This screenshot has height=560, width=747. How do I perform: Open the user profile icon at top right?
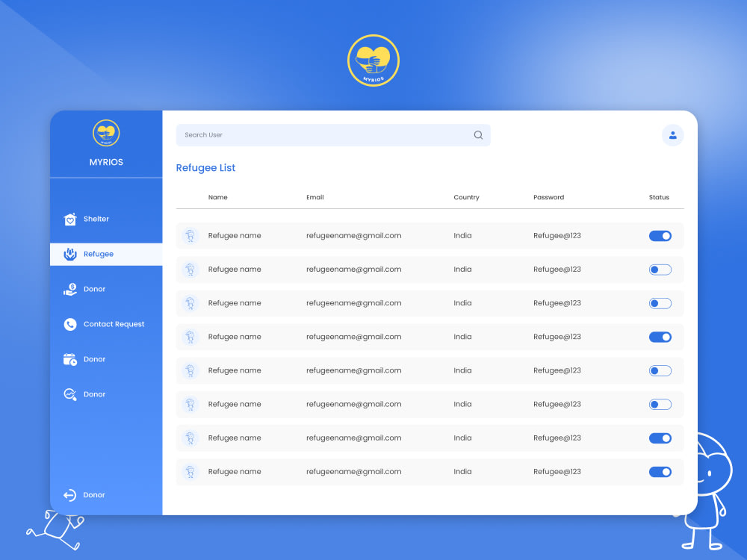tap(673, 135)
